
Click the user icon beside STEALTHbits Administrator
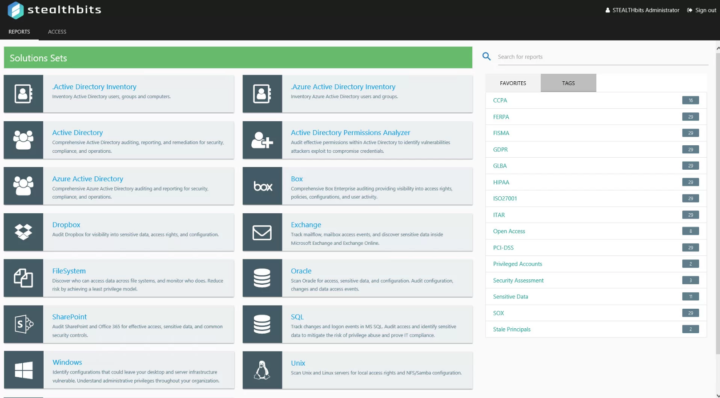coord(608,10)
